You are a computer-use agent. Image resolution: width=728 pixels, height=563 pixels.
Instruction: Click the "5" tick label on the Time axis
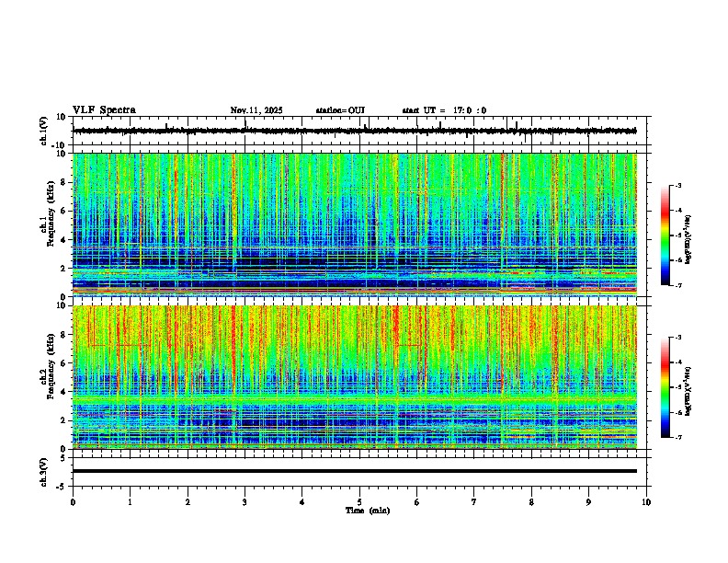click(x=359, y=502)
